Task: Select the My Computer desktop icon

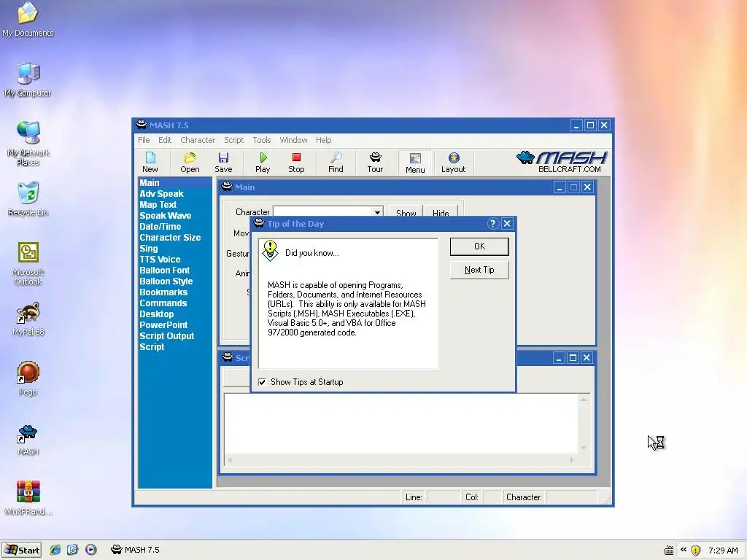Action: (x=28, y=79)
